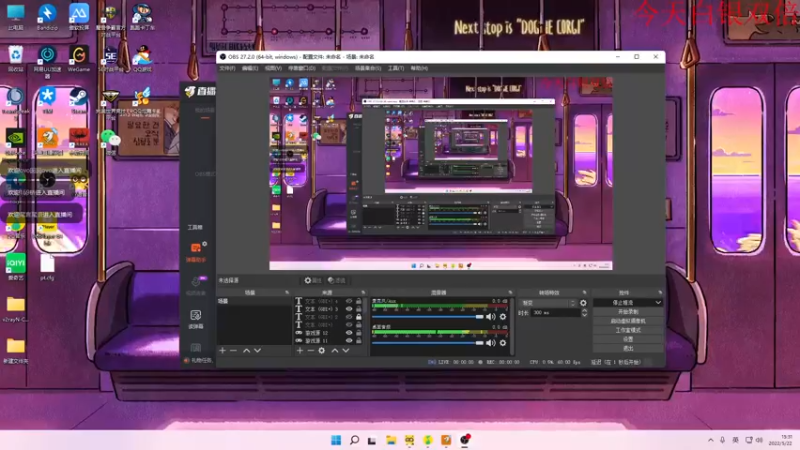The width and height of the screenshot is (800, 450).
Task: Pop out the 控件 dock panel icon
Action: tap(660, 292)
